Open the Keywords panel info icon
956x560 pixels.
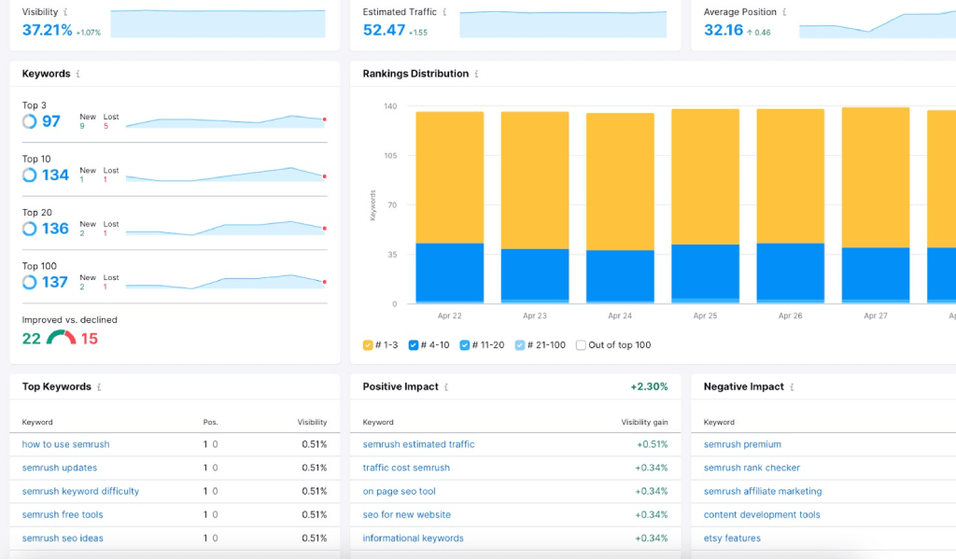[78, 74]
